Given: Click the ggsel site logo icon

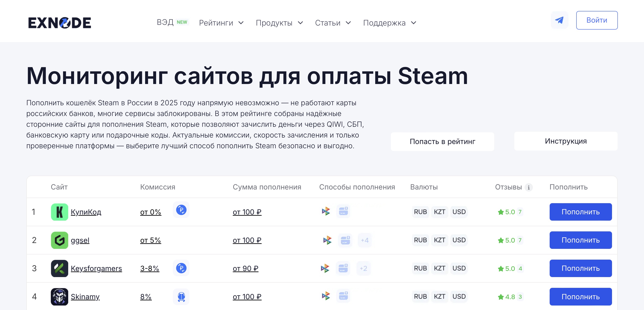Looking at the screenshot, I should tap(59, 240).
